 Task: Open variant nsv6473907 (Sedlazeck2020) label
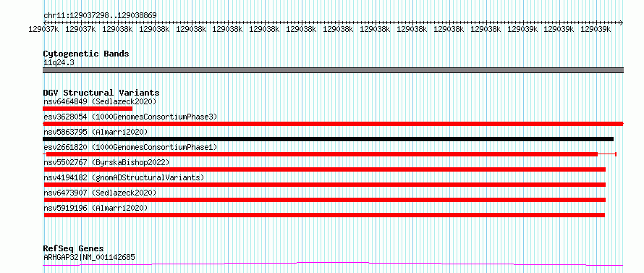coord(100,193)
